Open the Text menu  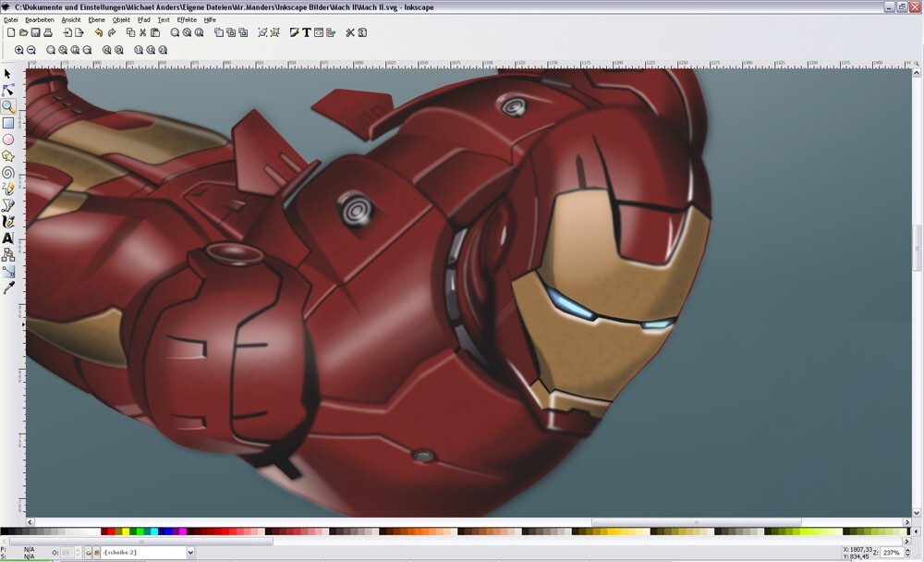pyautogui.click(x=164, y=20)
